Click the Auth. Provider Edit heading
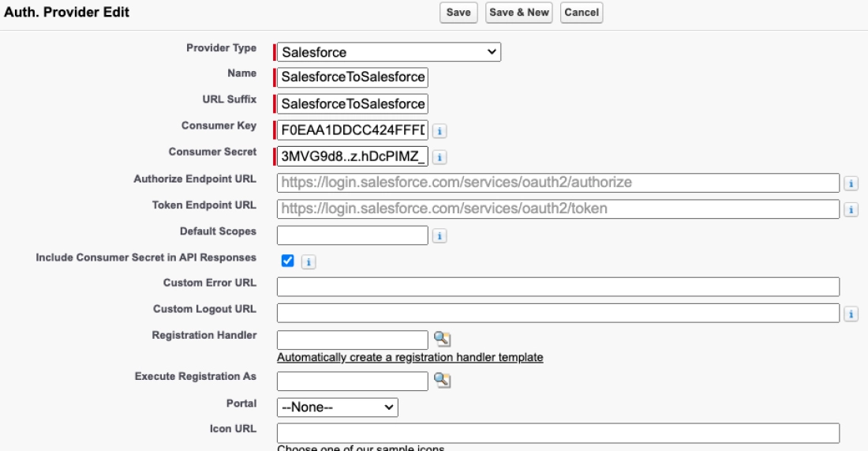 click(x=67, y=12)
